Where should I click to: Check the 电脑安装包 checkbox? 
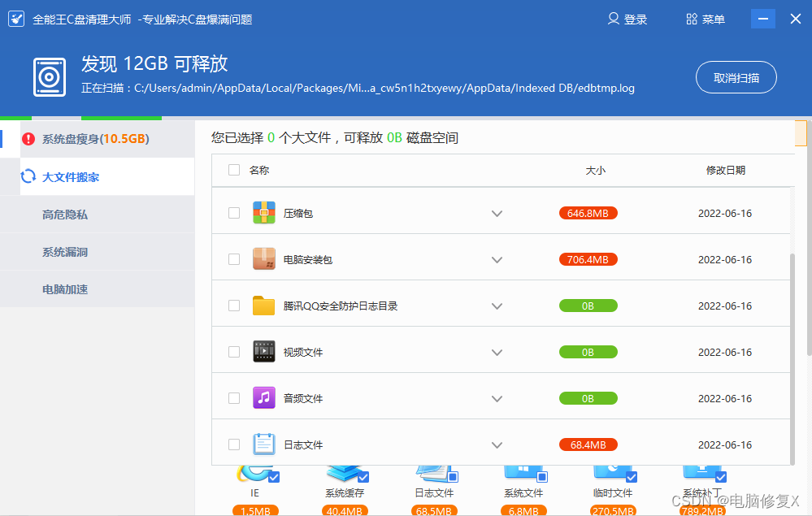tap(234, 258)
